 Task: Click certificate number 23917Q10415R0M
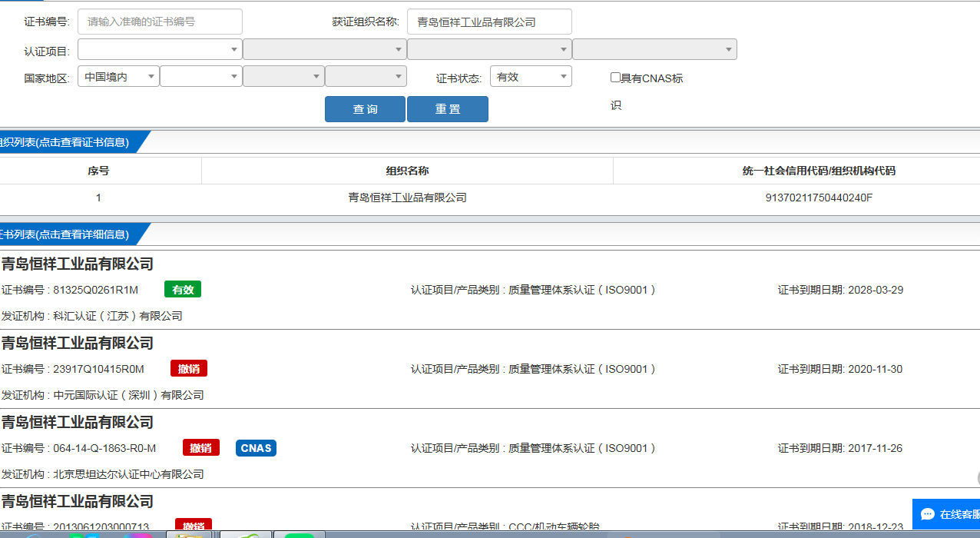pyautogui.click(x=98, y=369)
